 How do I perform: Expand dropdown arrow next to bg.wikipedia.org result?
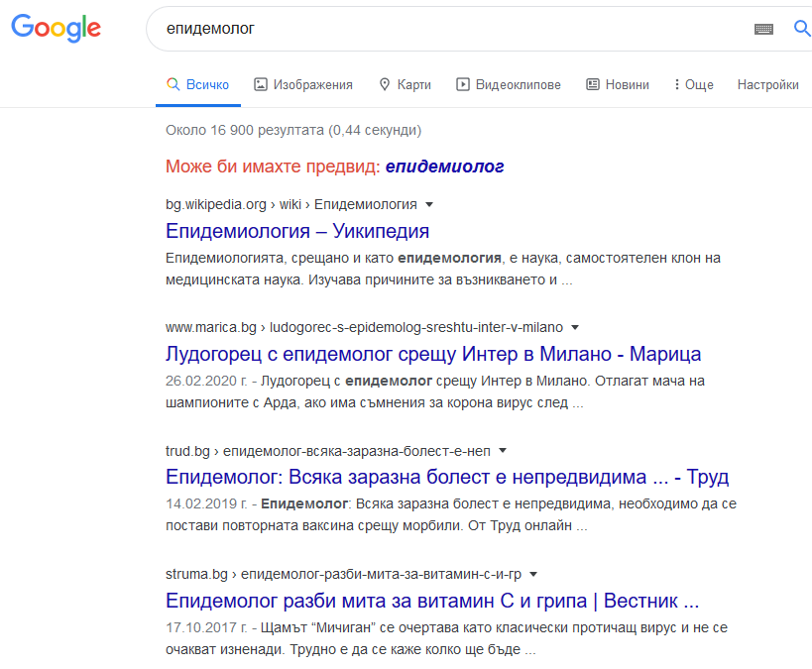pyautogui.click(x=429, y=205)
